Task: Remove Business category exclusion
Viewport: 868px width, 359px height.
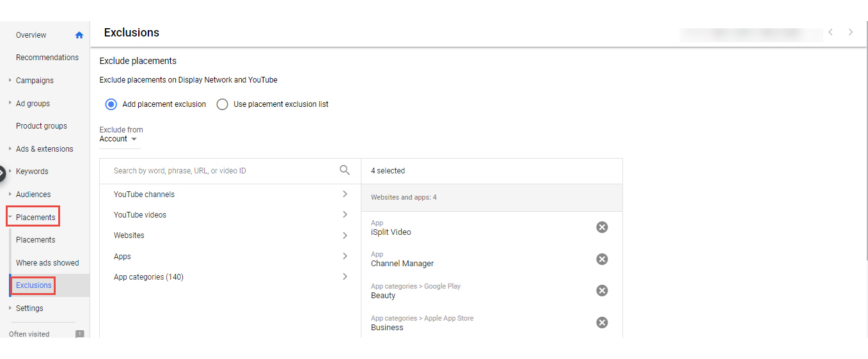Action: pos(602,323)
